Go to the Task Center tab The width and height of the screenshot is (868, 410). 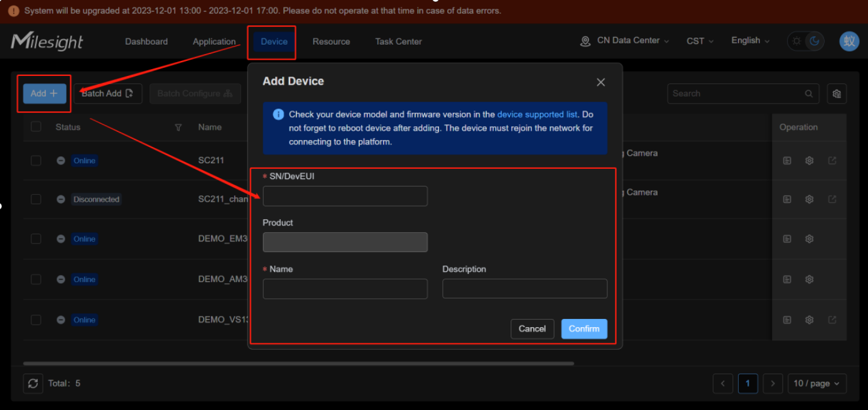tap(398, 41)
